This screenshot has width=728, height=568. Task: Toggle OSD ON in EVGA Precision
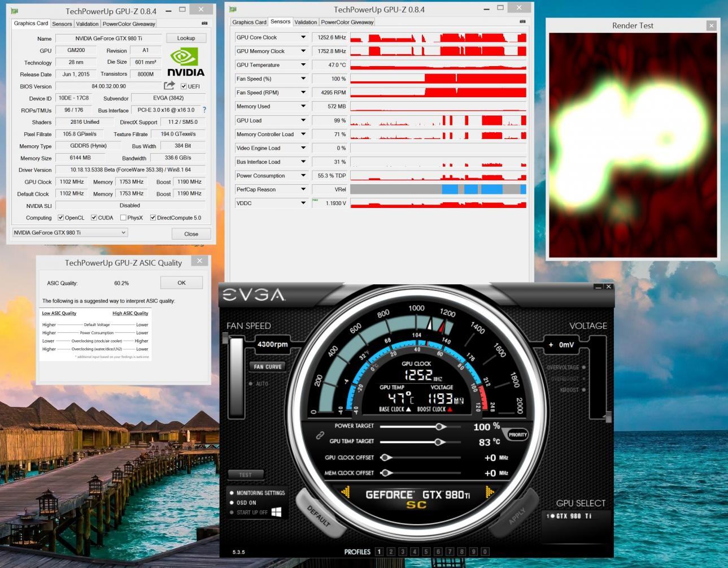tap(232, 502)
